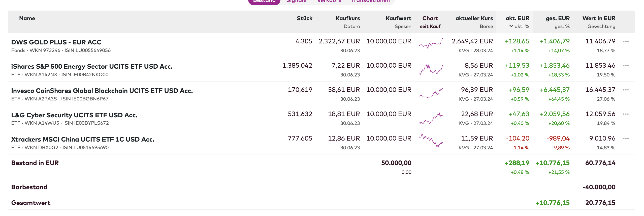Sort table by Wert in EUR column
The width and height of the screenshot is (644, 216).
(599, 18)
